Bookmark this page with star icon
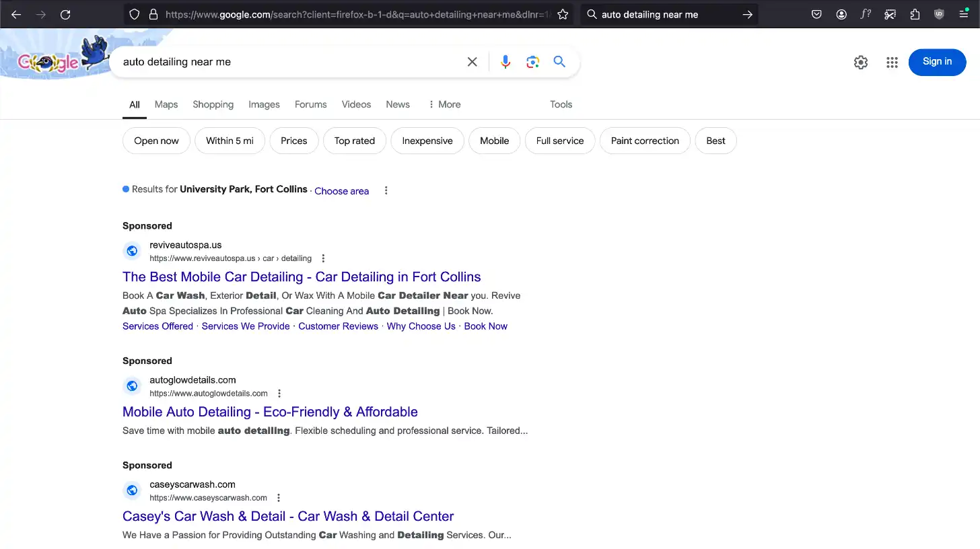Image resolution: width=980 pixels, height=549 pixels. click(x=563, y=14)
